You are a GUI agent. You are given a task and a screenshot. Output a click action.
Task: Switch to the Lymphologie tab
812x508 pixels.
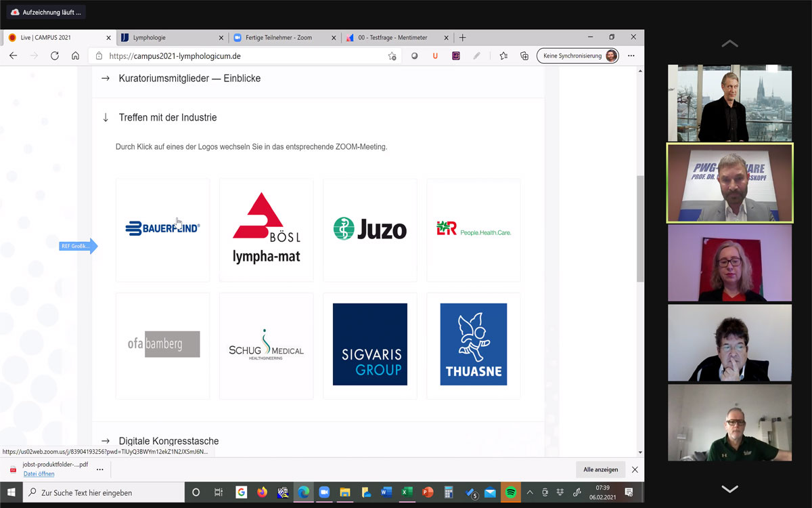171,37
